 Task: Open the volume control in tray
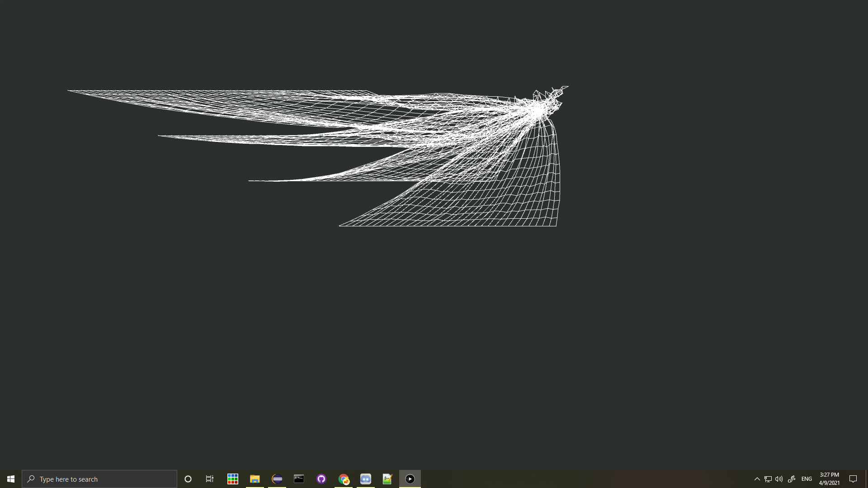click(x=779, y=479)
